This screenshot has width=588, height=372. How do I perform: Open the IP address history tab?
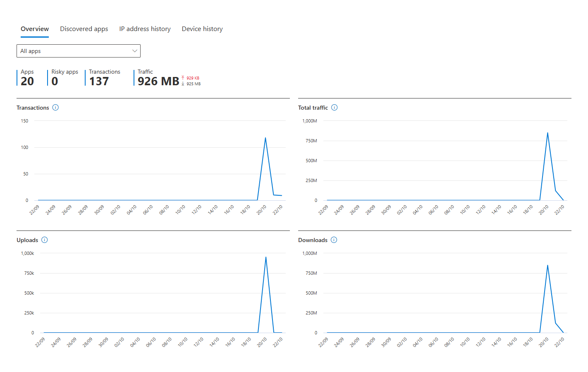click(x=145, y=29)
